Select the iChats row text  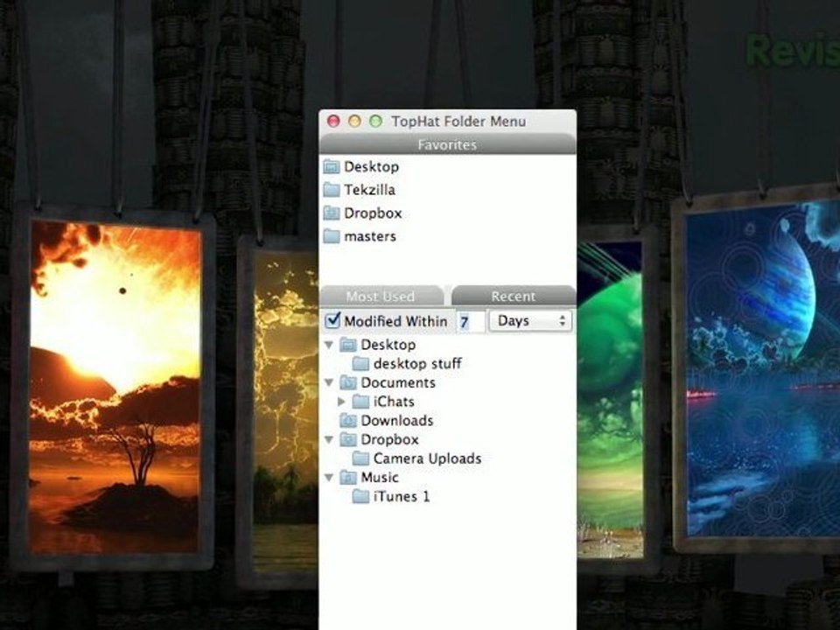(x=394, y=402)
